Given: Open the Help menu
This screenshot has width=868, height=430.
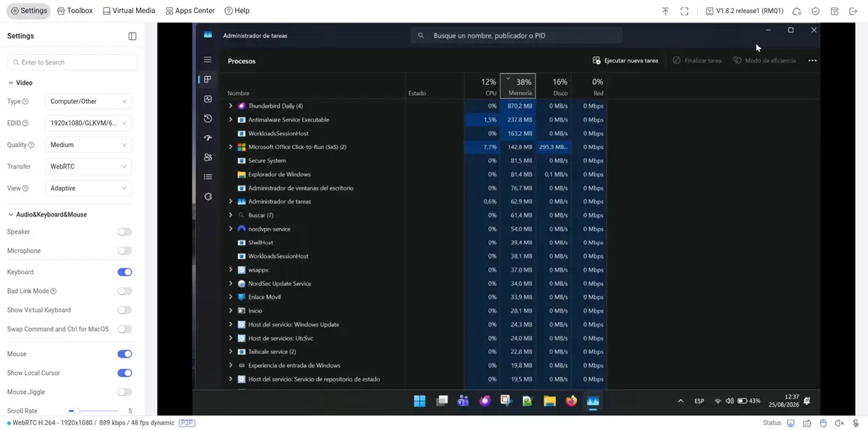Looking at the screenshot, I should point(237,11).
